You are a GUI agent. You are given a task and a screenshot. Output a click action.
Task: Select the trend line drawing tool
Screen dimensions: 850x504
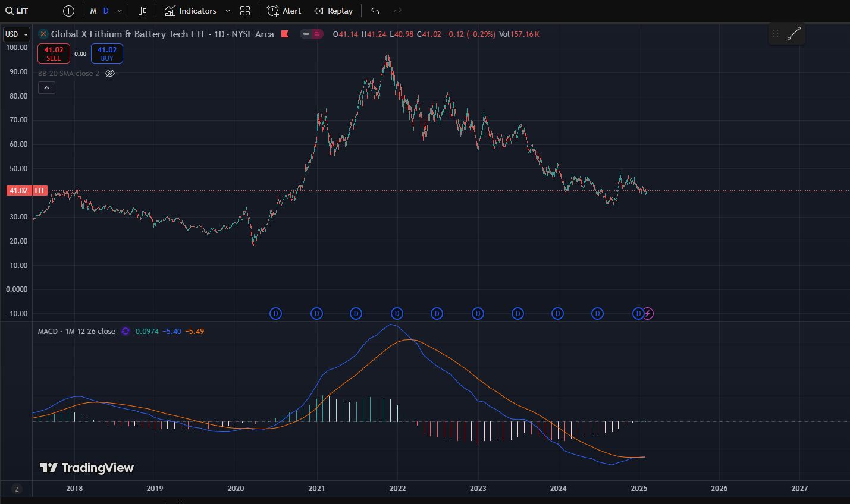point(794,33)
